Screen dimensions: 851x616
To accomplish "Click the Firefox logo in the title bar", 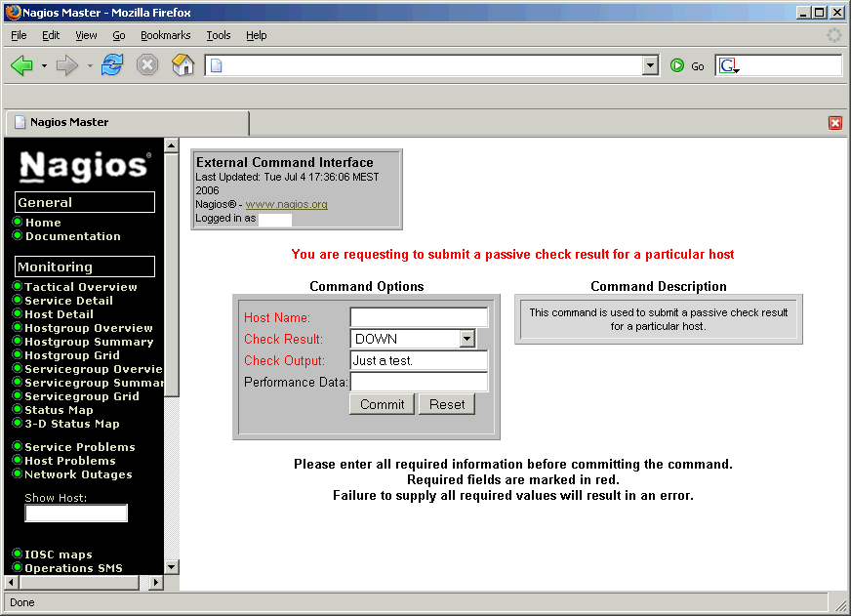I will click(13, 12).
